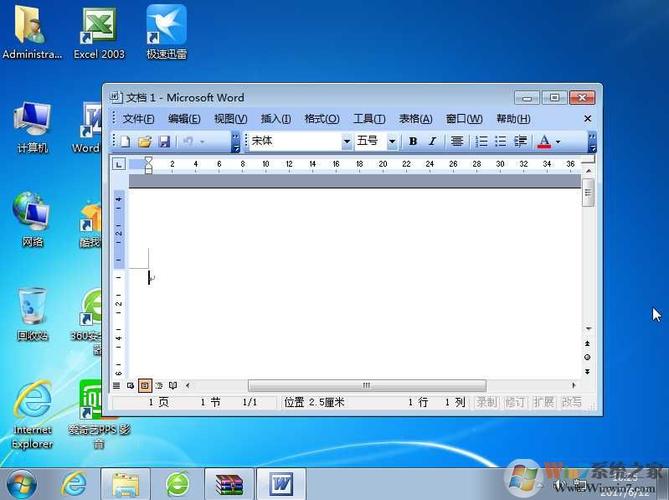Toggle 改写 overtype mode in status bar

coord(571,402)
